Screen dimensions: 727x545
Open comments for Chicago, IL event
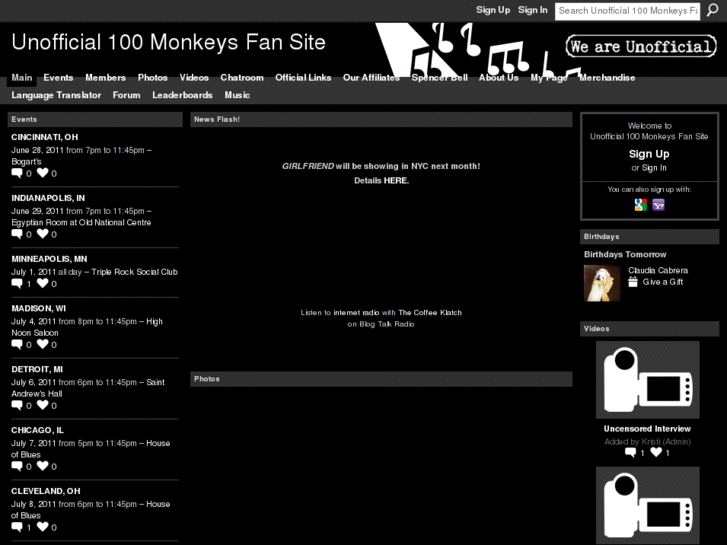(x=17, y=466)
